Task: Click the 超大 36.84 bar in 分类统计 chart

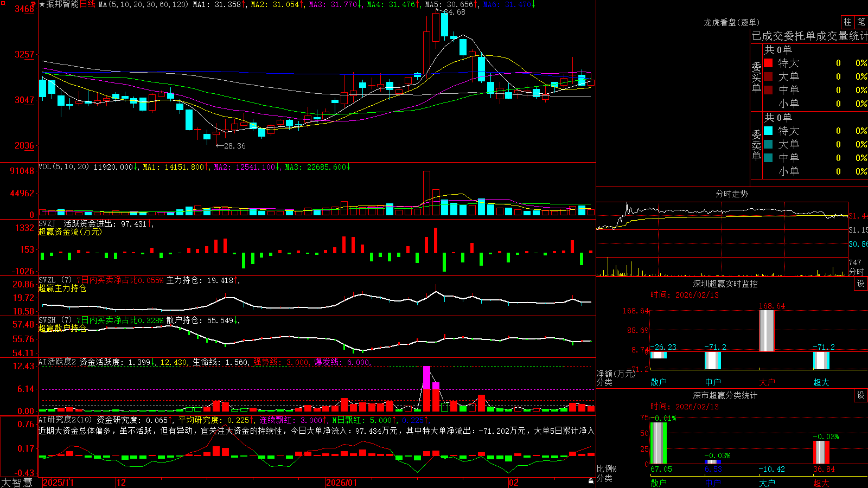Action: click(x=821, y=452)
